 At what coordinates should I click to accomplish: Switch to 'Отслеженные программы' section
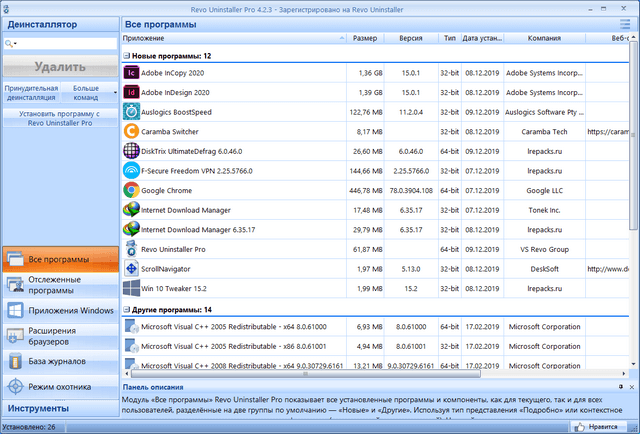60,285
